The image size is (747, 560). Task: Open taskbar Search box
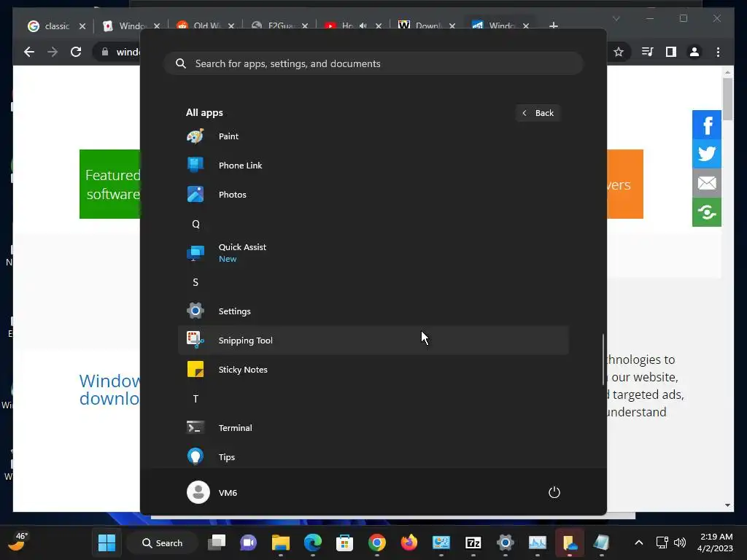click(x=163, y=542)
